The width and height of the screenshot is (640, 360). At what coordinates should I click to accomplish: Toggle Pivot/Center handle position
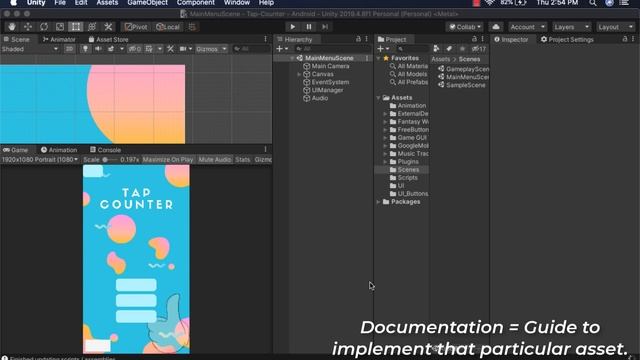[x=136, y=27]
